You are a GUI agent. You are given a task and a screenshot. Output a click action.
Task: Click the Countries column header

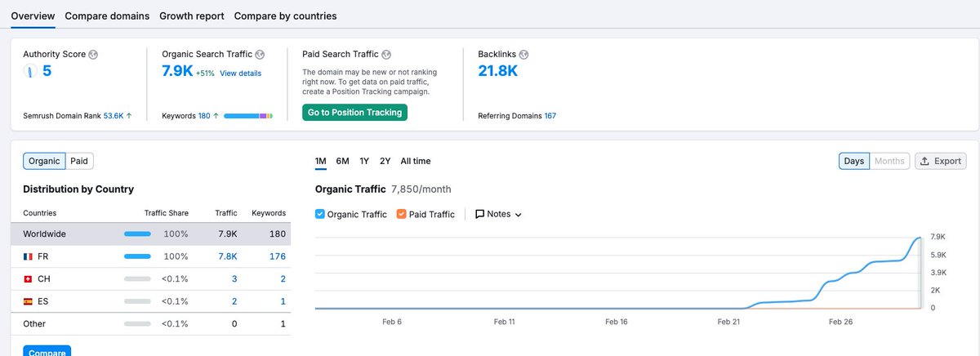click(x=40, y=213)
